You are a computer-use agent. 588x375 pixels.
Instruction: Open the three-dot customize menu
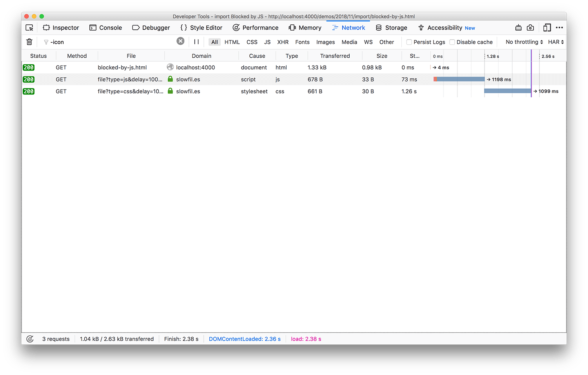pyautogui.click(x=559, y=27)
